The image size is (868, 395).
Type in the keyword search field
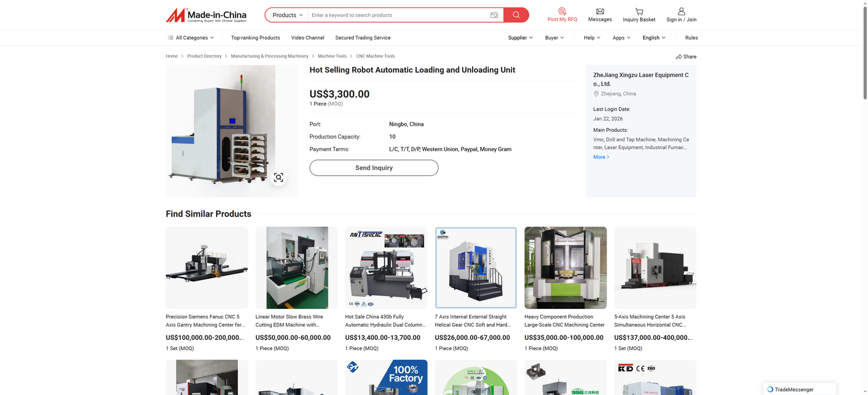[399, 15]
